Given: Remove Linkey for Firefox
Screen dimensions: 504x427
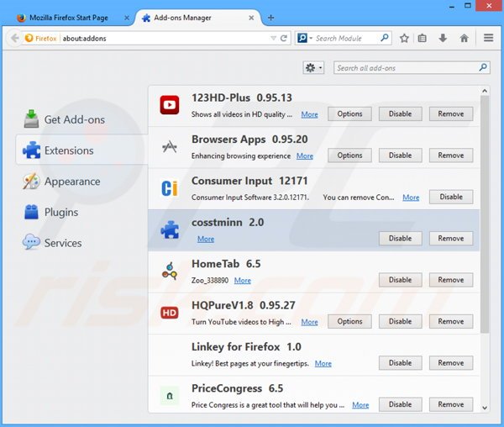Looking at the screenshot, I should pyautogui.click(x=451, y=362).
